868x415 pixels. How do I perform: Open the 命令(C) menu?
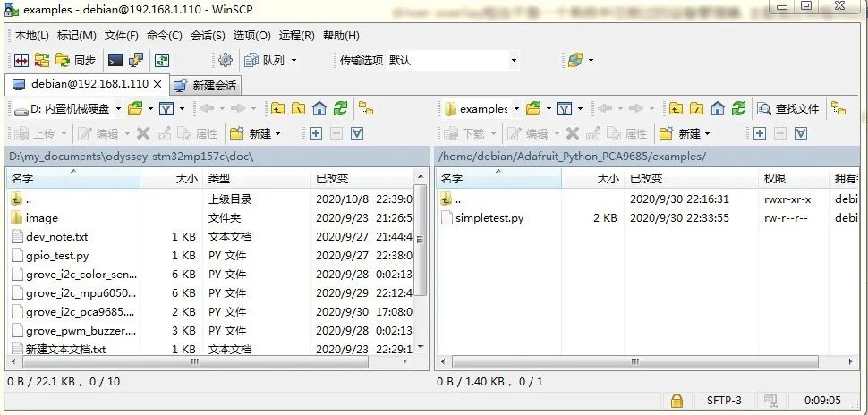click(165, 36)
